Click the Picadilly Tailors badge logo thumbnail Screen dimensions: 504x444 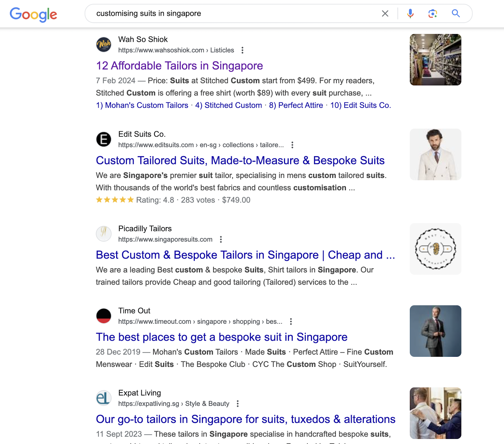pos(435,249)
